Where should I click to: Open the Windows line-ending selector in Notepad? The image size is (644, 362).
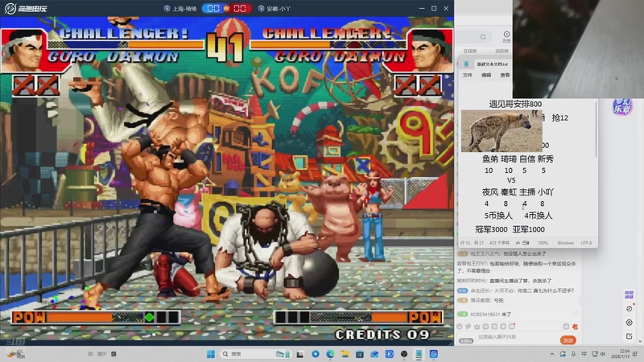tap(566, 243)
